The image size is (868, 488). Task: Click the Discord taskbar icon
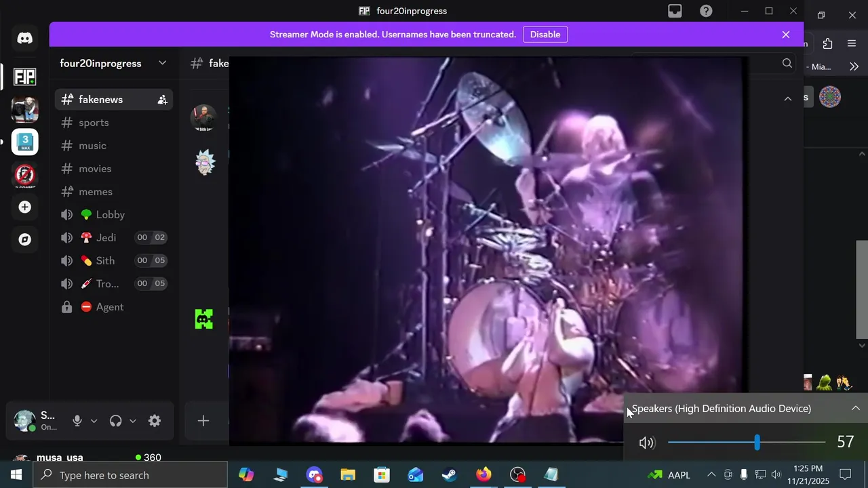click(x=314, y=475)
